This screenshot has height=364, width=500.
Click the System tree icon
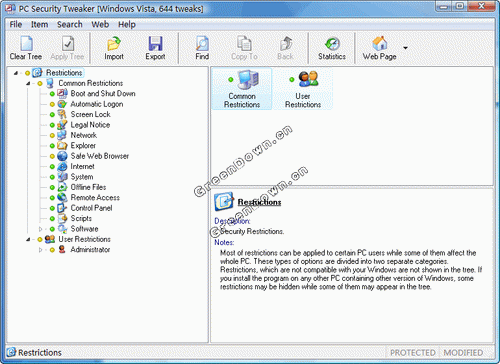[x=62, y=177]
